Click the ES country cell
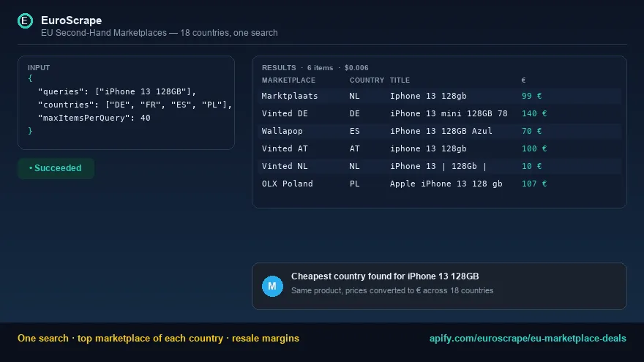 click(x=354, y=132)
